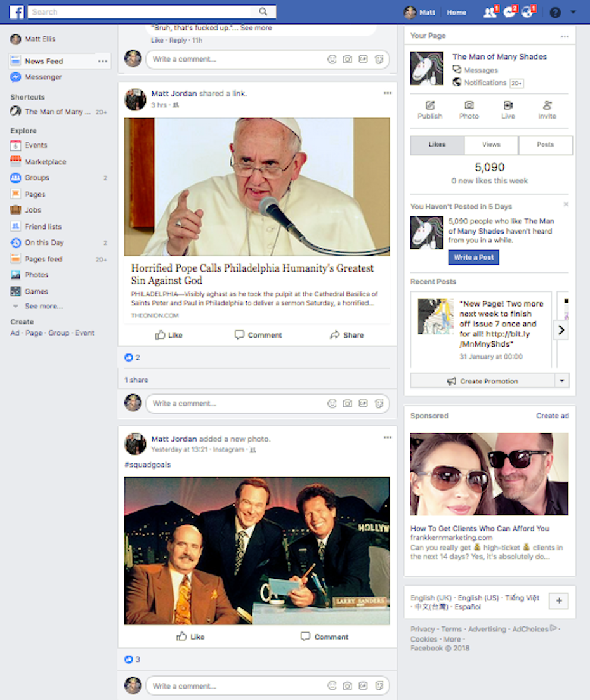Open friend requests icon in top bar
Screen dimensions: 590x700
pyautogui.click(x=490, y=13)
